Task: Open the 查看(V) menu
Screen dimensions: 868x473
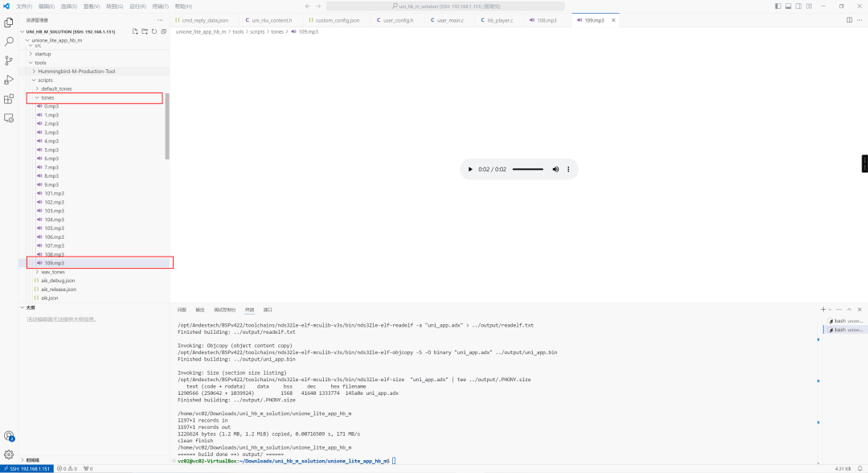Action: click(x=92, y=6)
